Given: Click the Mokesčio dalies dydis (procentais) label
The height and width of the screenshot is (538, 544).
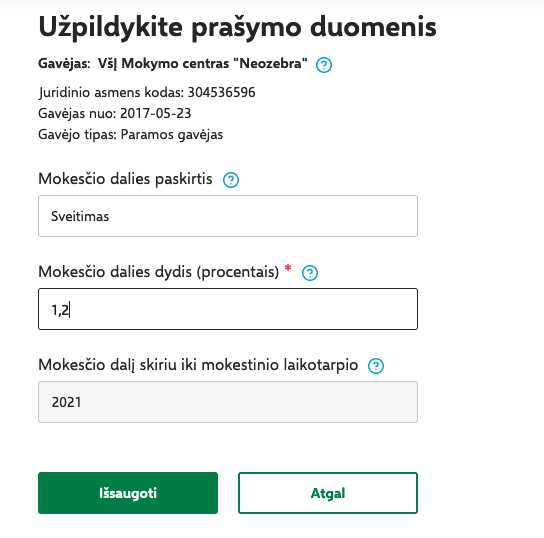Looking at the screenshot, I should pos(159,272).
